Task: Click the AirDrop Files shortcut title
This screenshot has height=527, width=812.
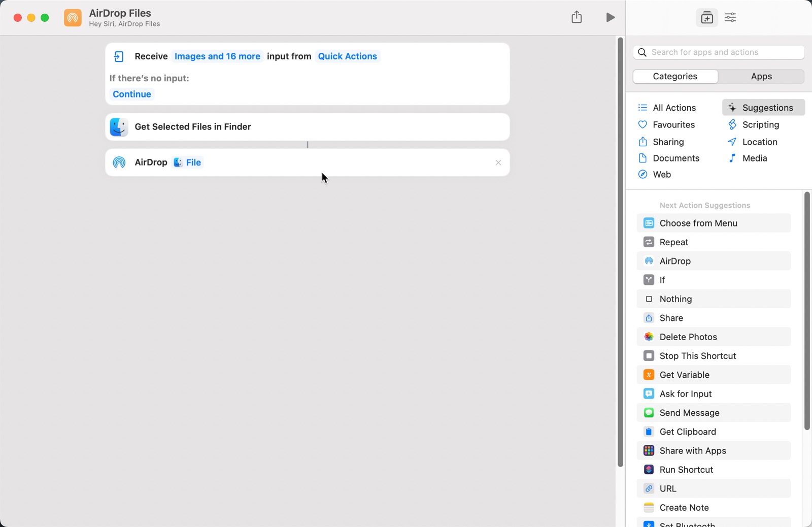Action: click(120, 13)
